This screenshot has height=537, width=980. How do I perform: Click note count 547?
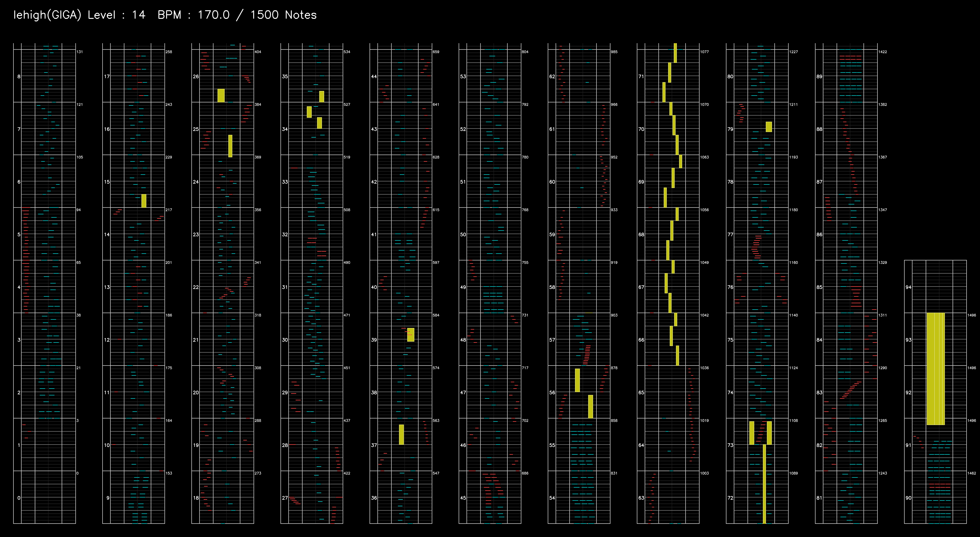[436, 474]
